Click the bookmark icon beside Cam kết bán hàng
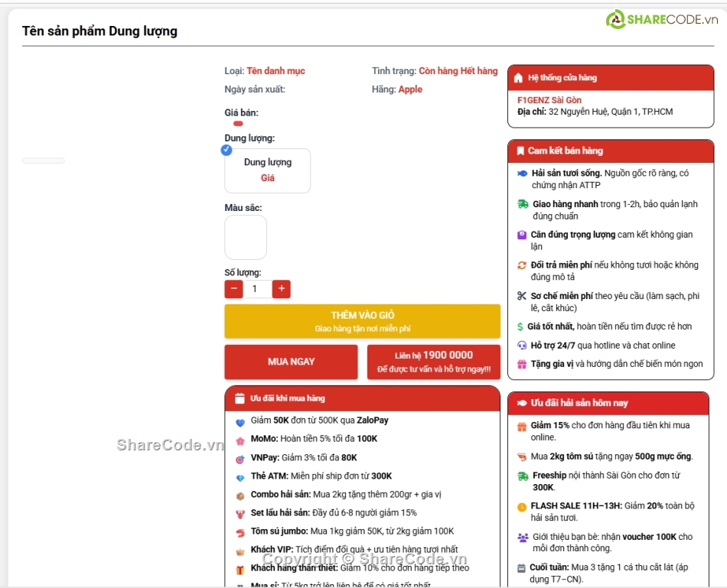This screenshot has width=727, height=588. tap(520, 151)
